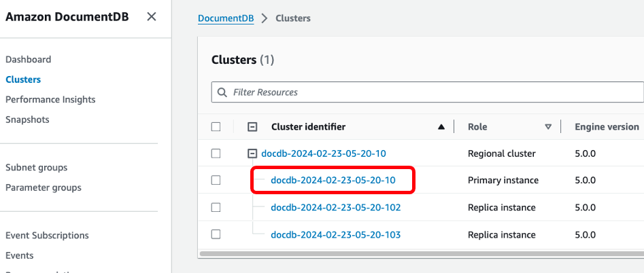Open the docdb-2024-02-23-05-20-102 replica link
This screenshot has width=644, height=273.
click(335, 207)
